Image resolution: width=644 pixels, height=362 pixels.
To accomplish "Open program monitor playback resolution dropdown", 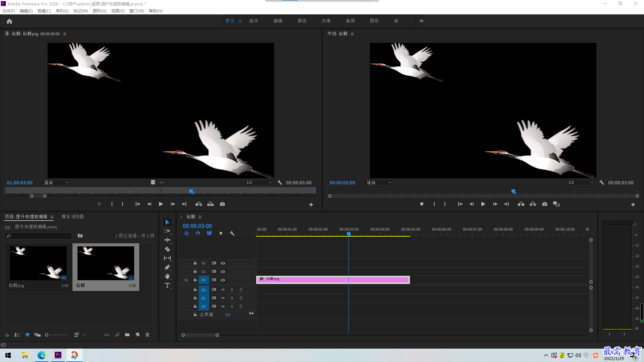I will pos(581,183).
